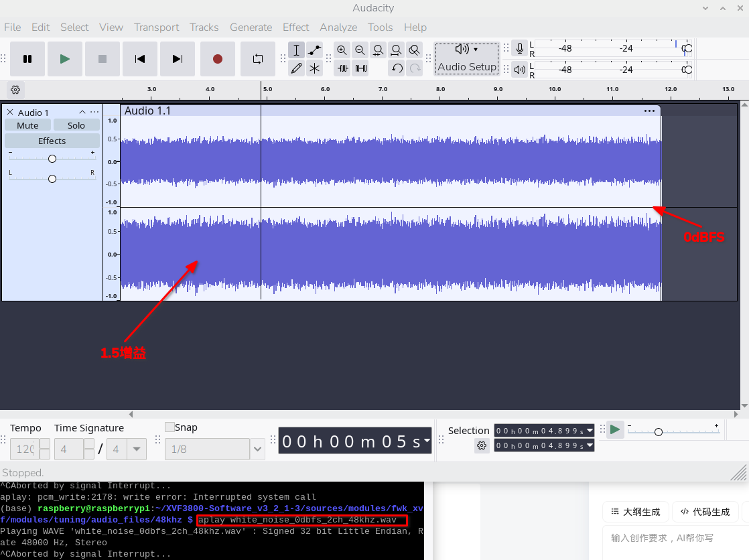Image resolution: width=749 pixels, height=560 pixels.
Task: Click the 10.0 mark on timeline ruler
Action: click(555, 89)
